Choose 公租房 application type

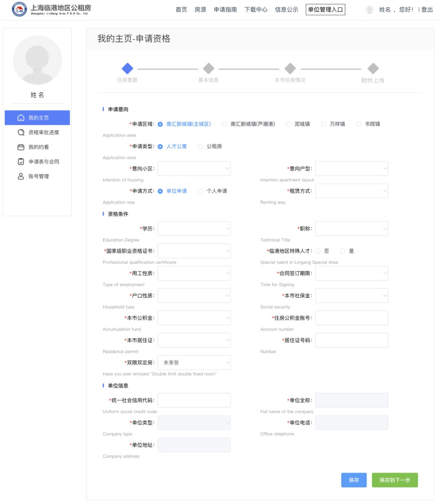200,147
